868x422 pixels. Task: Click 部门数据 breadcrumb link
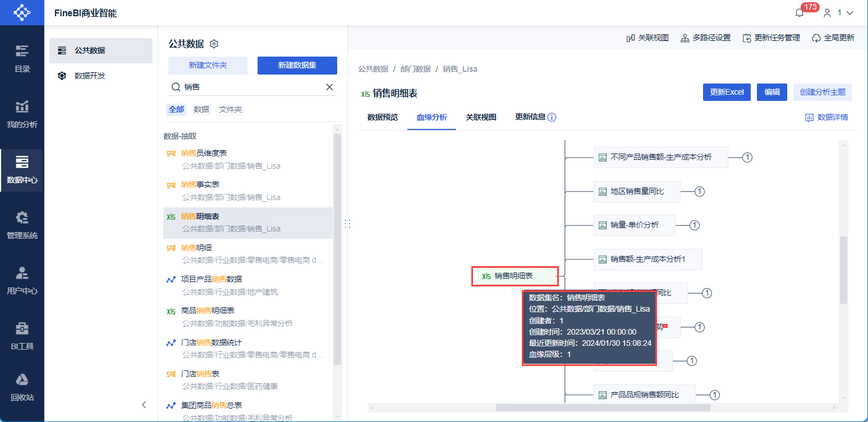(x=416, y=69)
